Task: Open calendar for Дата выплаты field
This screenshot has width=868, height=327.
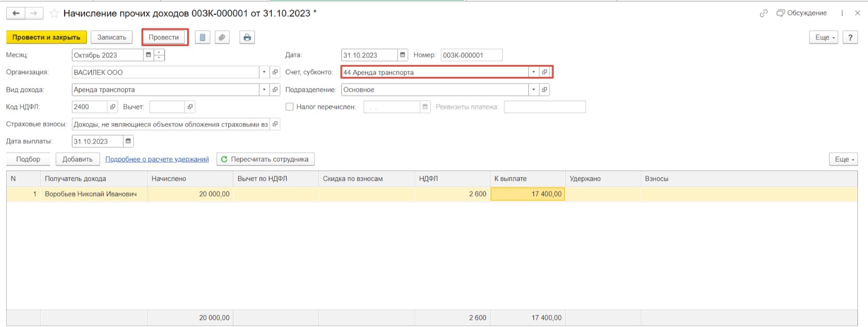Action: point(129,141)
